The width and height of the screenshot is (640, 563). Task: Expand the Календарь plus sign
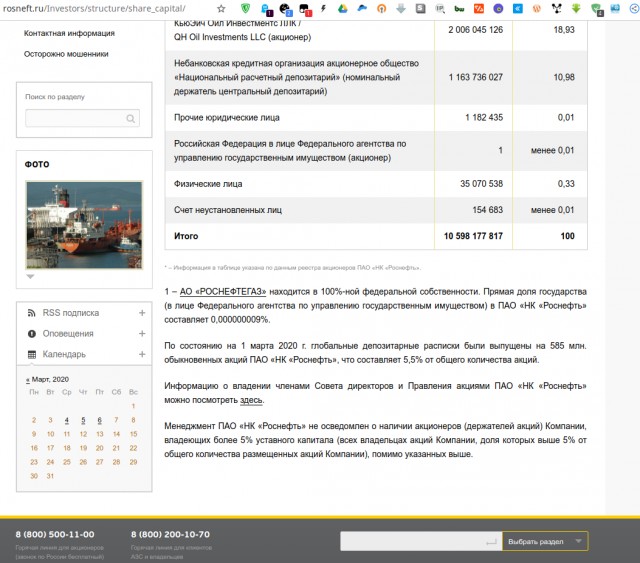142,354
